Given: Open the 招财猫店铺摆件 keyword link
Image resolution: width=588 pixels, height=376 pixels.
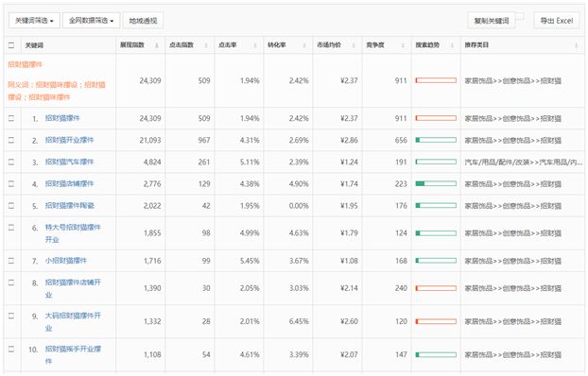Looking at the screenshot, I should pos(69,183).
